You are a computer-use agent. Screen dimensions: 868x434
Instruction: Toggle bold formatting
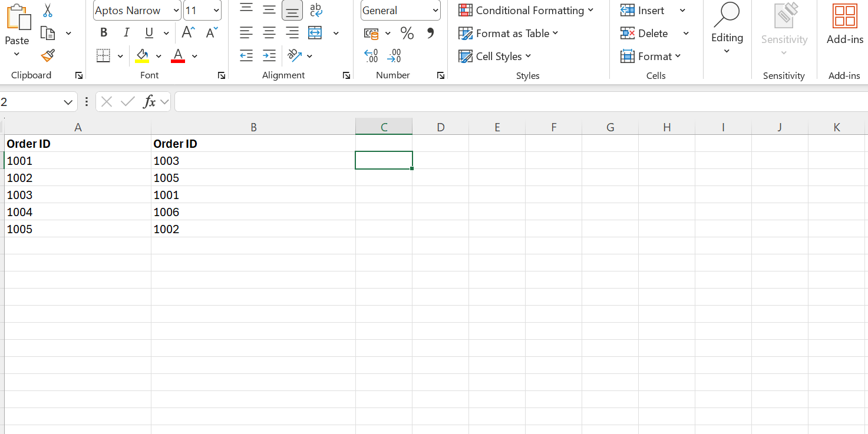pos(104,32)
